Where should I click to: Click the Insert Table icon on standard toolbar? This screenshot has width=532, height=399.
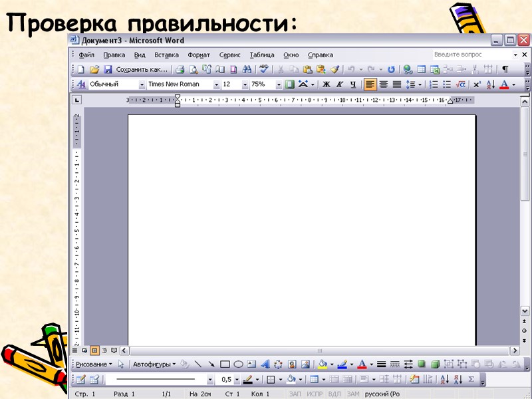pyautogui.click(x=421, y=70)
